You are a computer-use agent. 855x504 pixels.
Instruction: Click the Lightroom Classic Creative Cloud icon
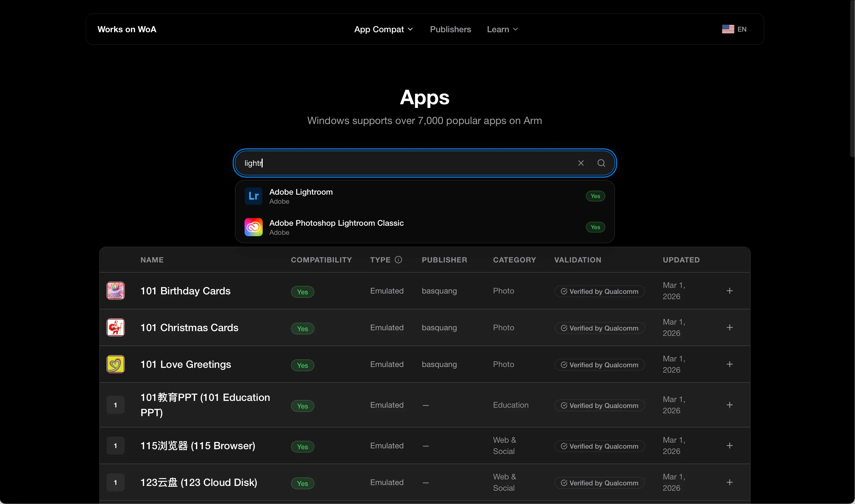tap(254, 227)
